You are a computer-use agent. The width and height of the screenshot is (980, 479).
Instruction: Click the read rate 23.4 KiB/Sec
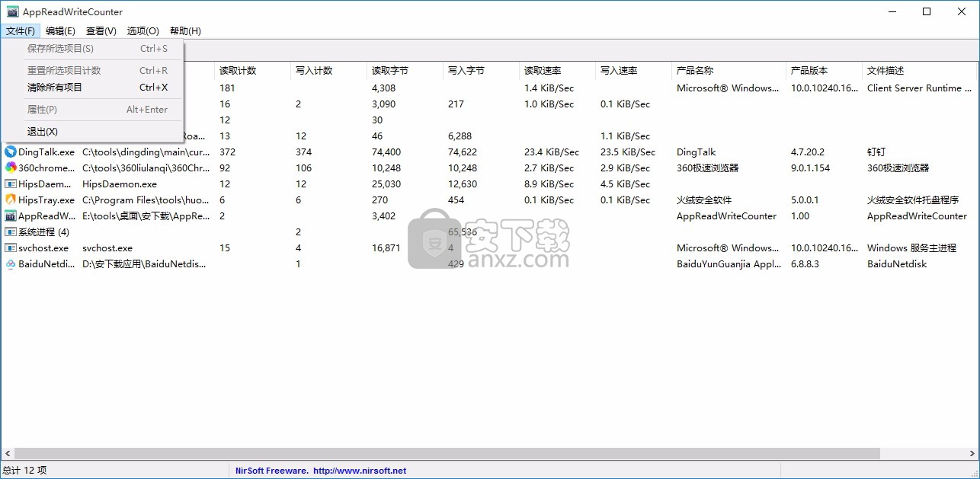tap(552, 152)
